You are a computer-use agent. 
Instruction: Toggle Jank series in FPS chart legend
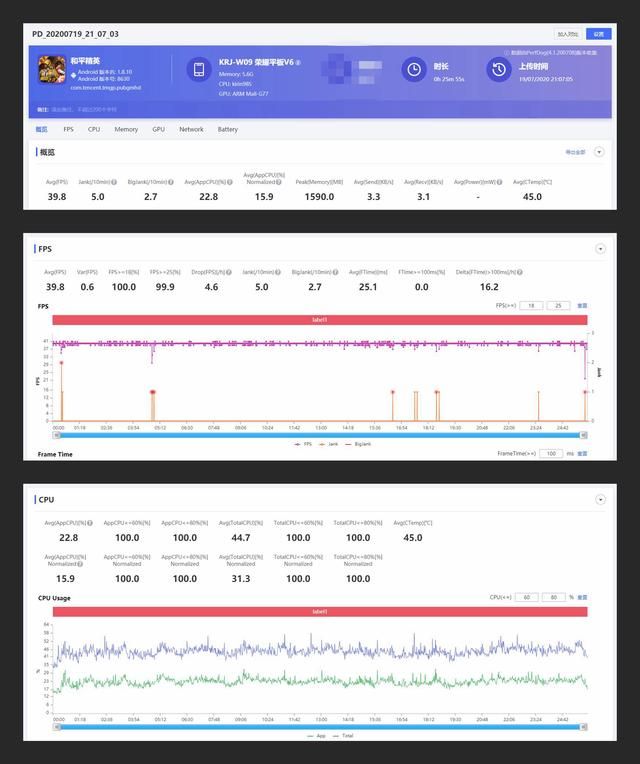tap(328, 444)
